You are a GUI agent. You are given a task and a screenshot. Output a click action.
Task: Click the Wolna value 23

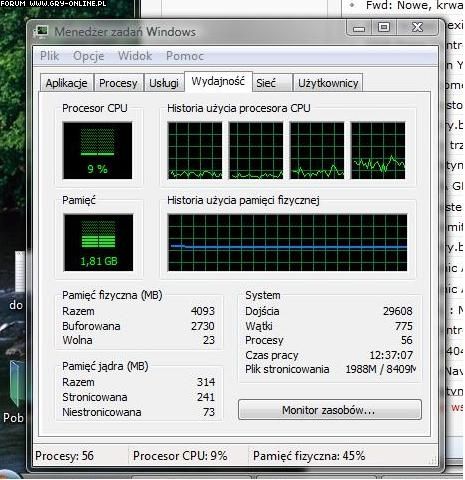click(209, 340)
